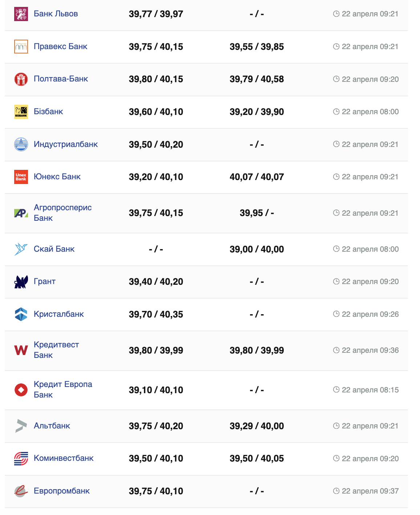Open the Альтбанк bank link
The height and width of the screenshot is (515, 420).
[x=52, y=426]
